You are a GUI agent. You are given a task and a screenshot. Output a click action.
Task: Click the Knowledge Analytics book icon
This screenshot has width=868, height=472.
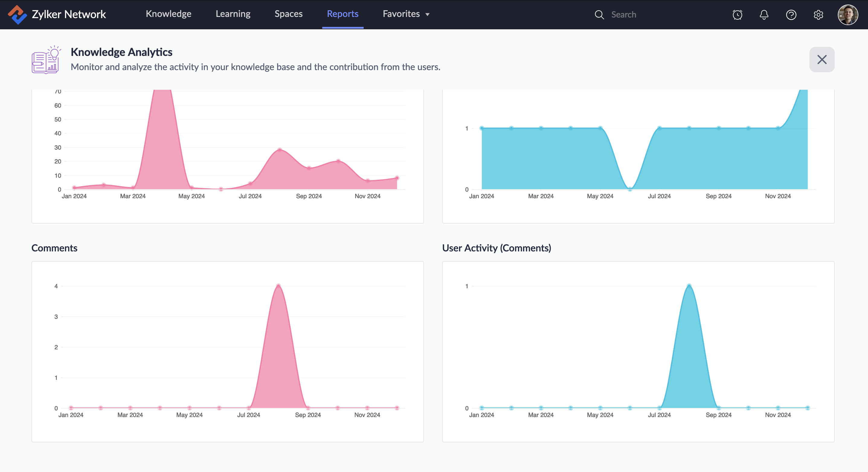click(46, 60)
